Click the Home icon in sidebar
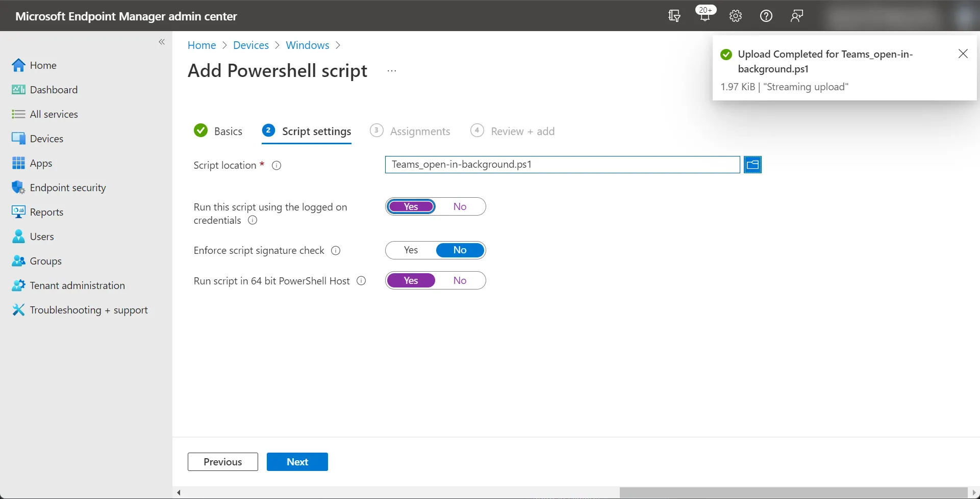The width and height of the screenshot is (980, 499). click(x=18, y=65)
